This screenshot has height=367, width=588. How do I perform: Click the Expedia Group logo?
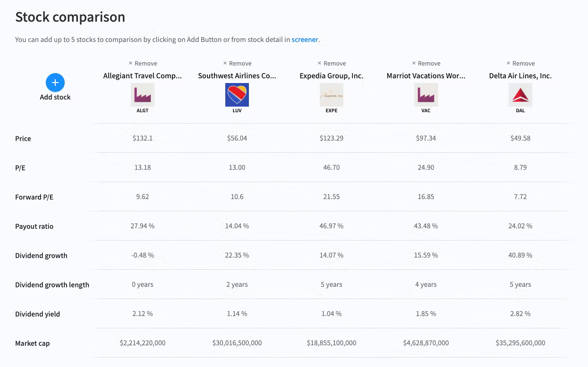(332, 95)
